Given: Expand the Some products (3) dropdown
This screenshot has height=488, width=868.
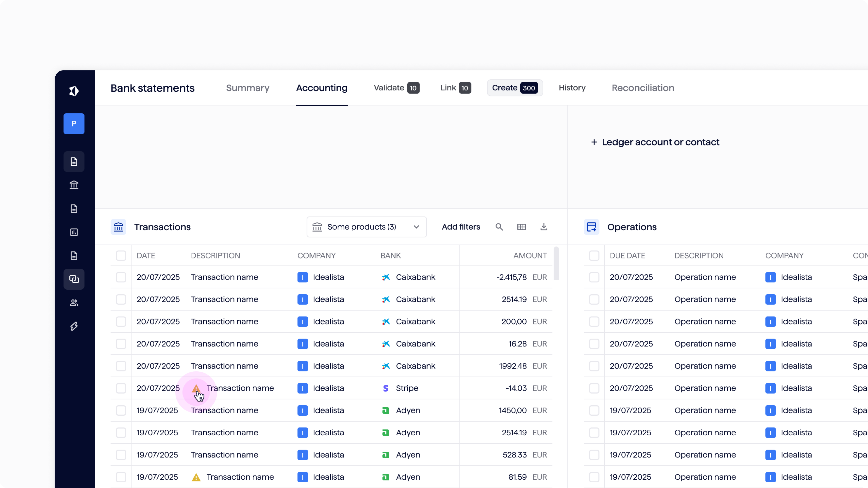Looking at the screenshot, I should pos(361,227).
